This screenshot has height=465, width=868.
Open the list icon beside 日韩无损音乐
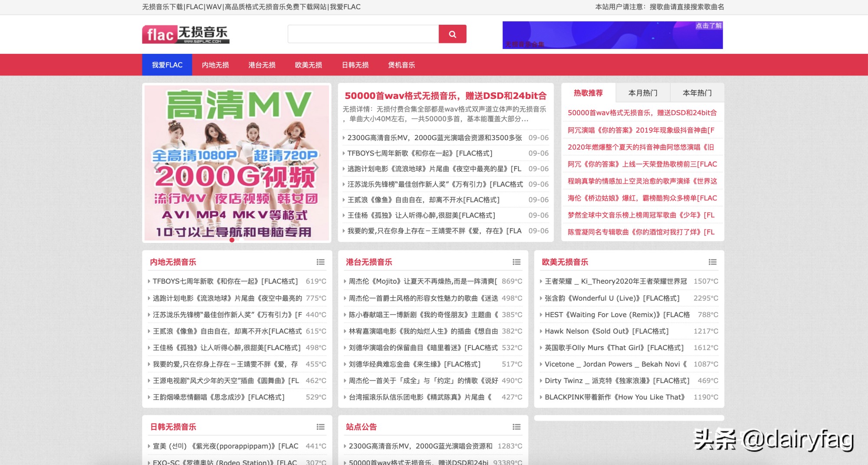[320, 427]
